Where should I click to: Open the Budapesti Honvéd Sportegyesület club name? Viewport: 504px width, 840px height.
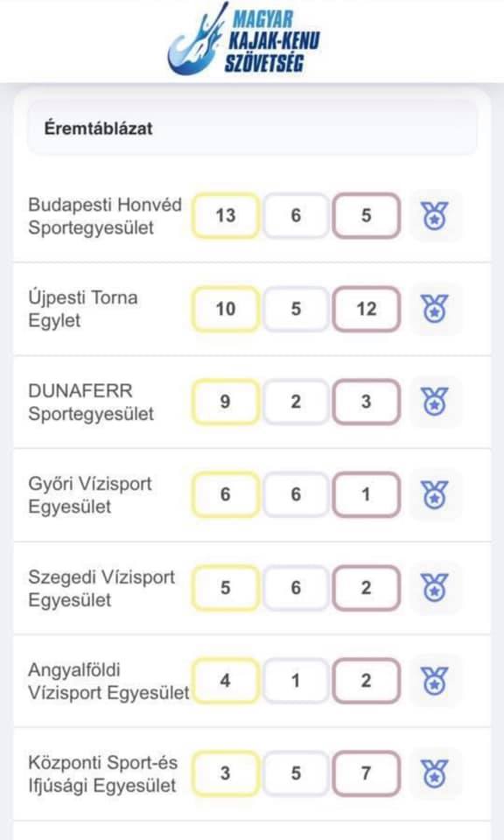[x=105, y=216]
